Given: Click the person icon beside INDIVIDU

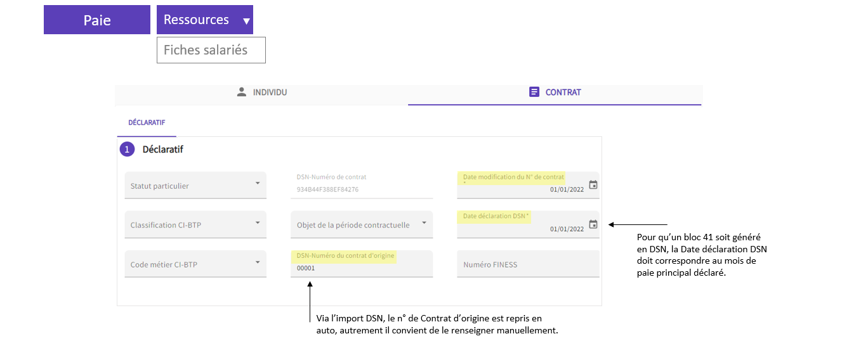Looking at the screenshot, I should coord(241,92).
